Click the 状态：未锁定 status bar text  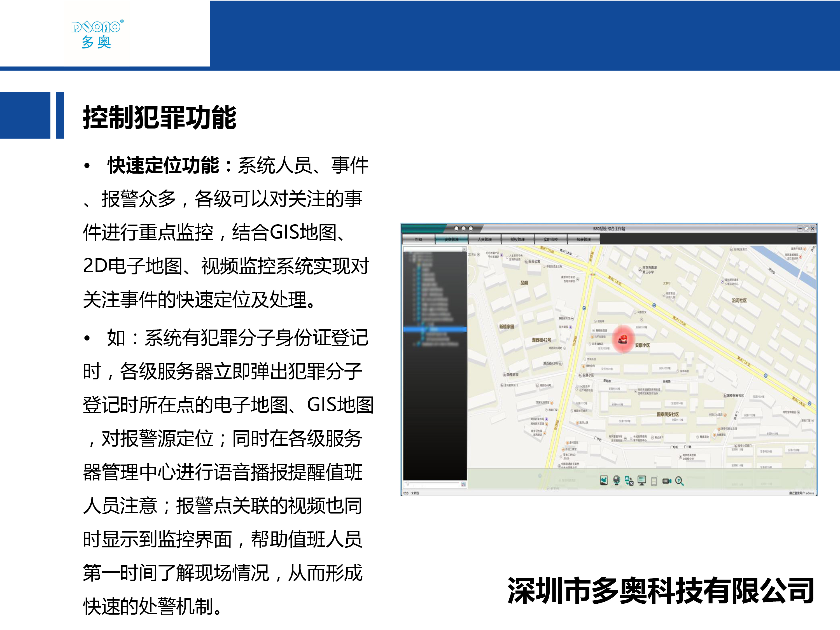click(411, 493)
